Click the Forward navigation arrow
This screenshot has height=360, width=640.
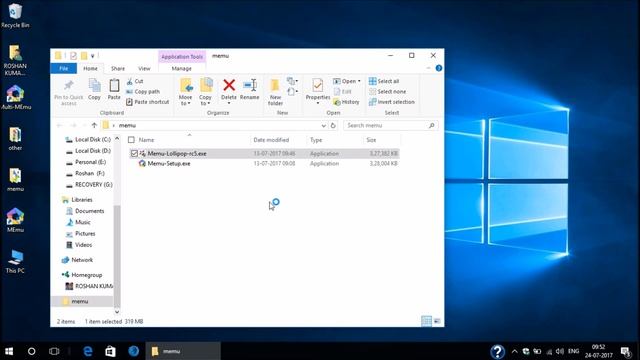[x=73, y=125]
